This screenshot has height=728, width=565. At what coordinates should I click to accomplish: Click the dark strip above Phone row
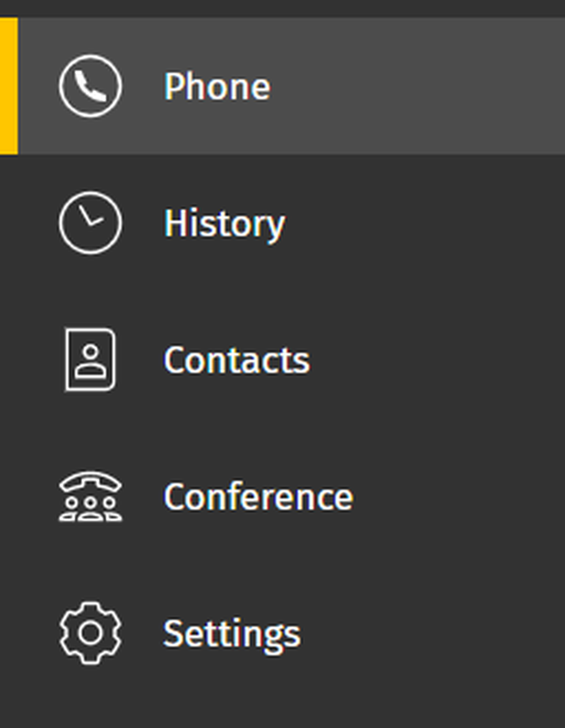(x=282, y=8)
